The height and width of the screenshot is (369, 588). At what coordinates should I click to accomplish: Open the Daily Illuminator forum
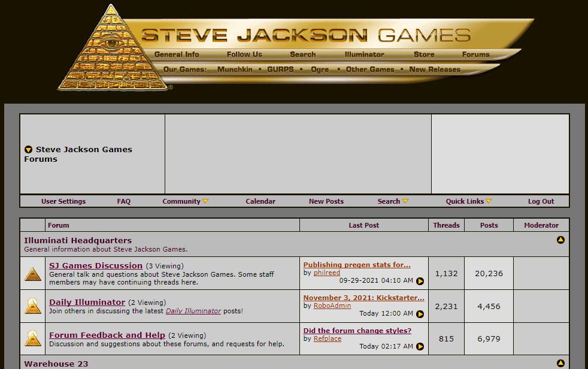point(87,303)
